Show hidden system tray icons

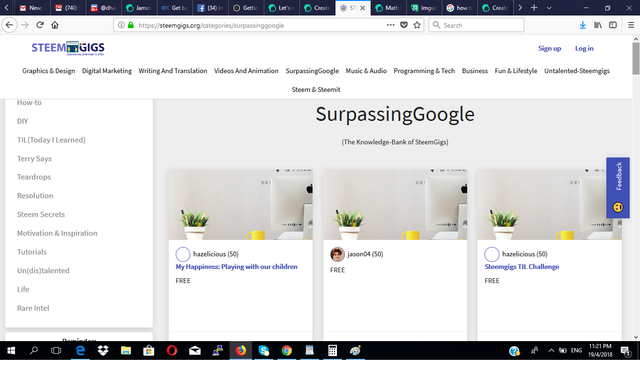coord(551,350)
